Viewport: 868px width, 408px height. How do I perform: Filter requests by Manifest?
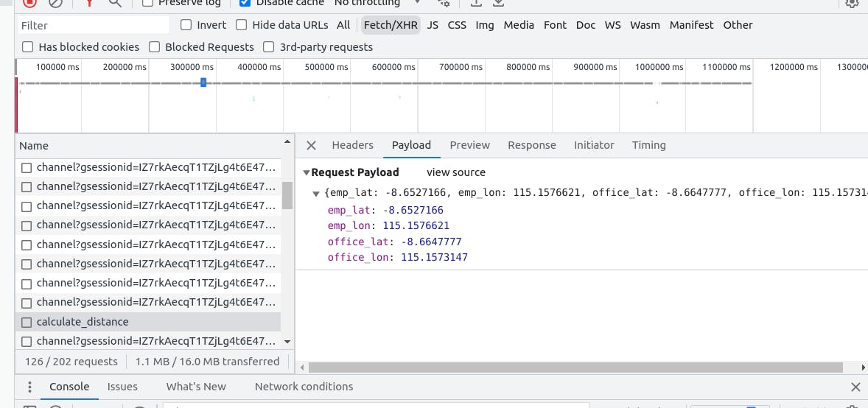point(691,25)
